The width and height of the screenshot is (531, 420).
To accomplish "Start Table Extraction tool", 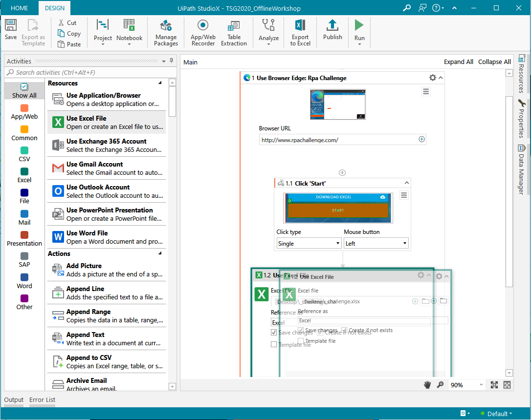I will point(234,32).
